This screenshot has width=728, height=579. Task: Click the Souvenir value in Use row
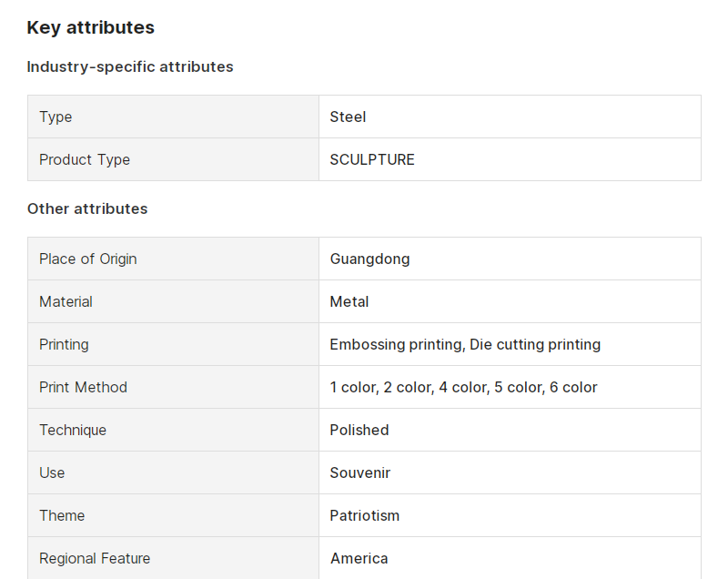click(x=359, y=472)
